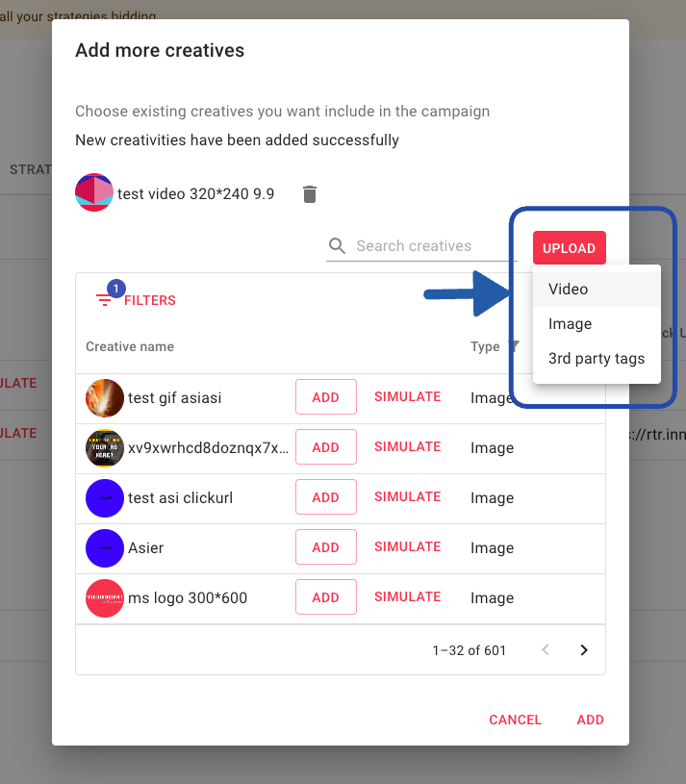Choose Image from the upload menu
The height and width of the screenshot is (784, 686).
570,324
